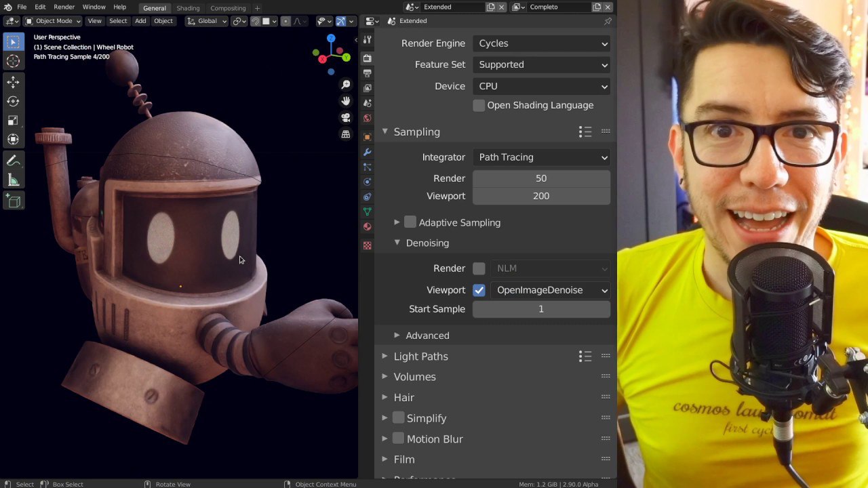Switch perspective/orthographic with the grid icon

pyautogui.click(x=346, y=134)
